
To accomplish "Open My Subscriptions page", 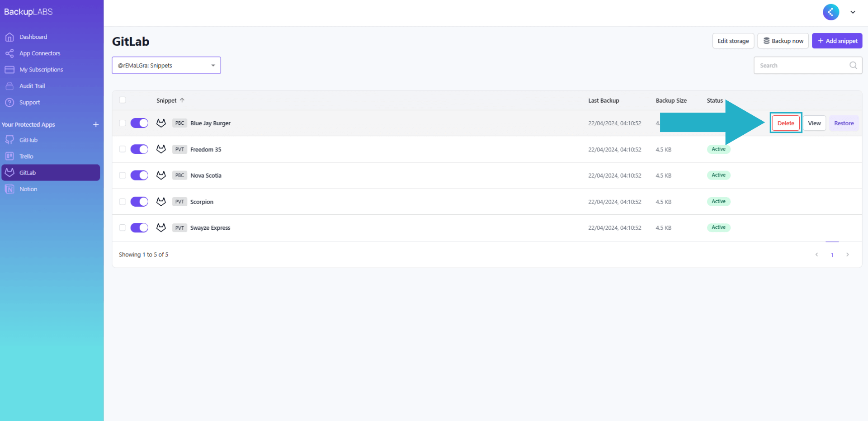I will click(x=41, y=70).
